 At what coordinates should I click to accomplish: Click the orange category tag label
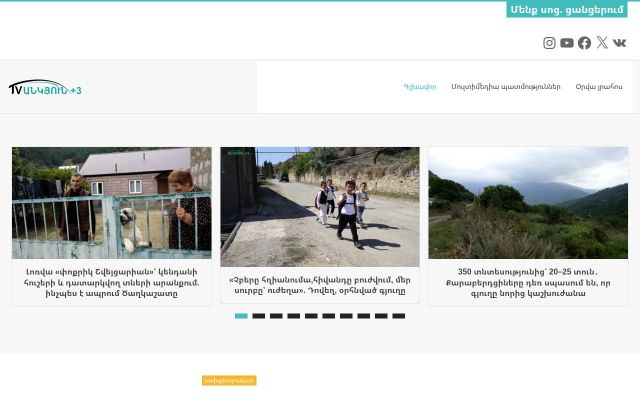click(x=229, y=380)
